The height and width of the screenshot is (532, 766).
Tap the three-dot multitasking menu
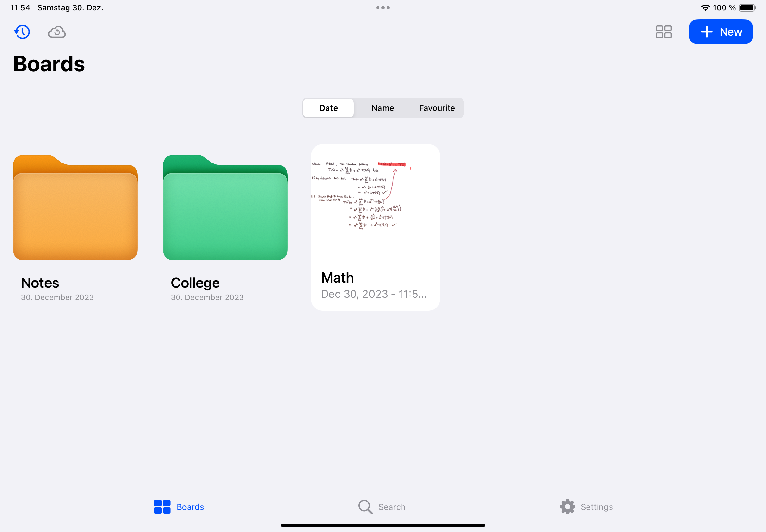(x=382, y=8)
